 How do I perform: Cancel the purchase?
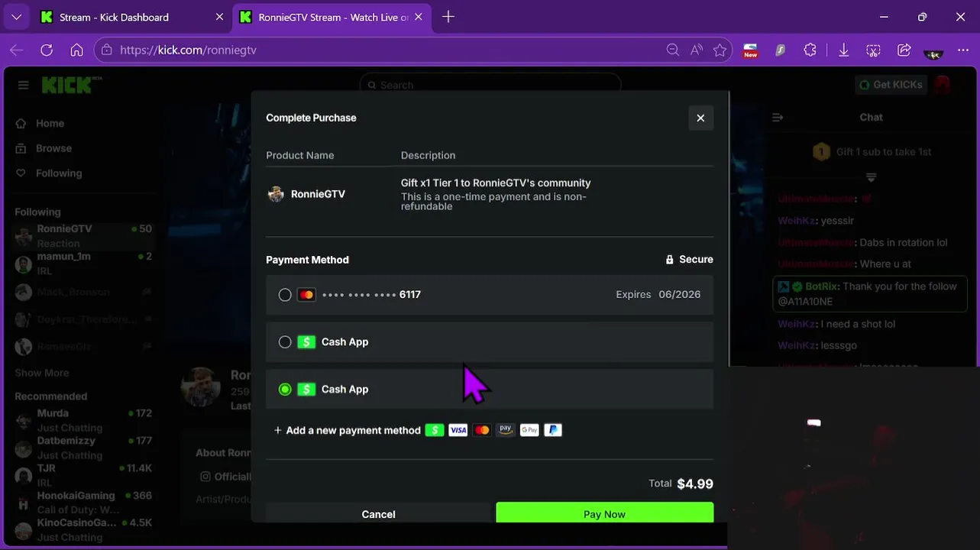[378, 513]
